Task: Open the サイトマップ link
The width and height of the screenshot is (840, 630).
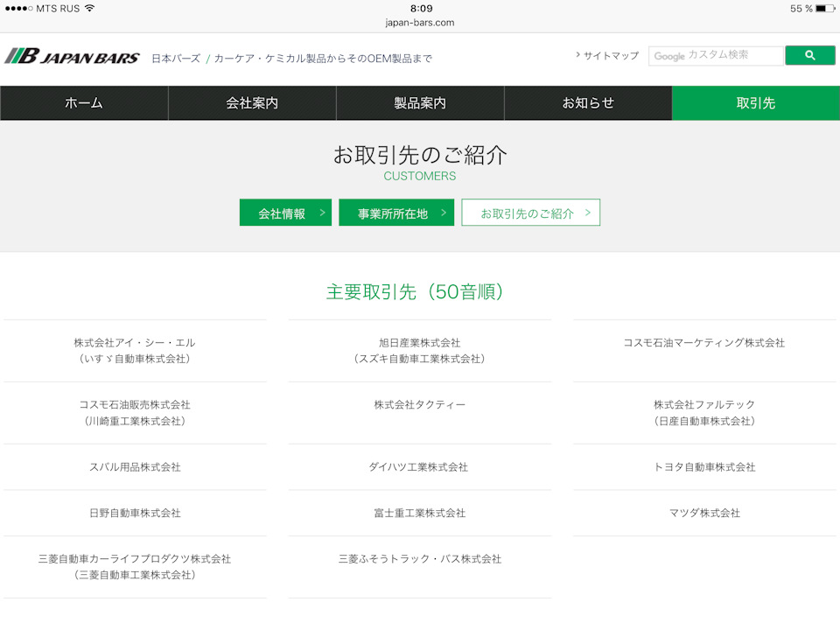Action: (x=607, y=55)
